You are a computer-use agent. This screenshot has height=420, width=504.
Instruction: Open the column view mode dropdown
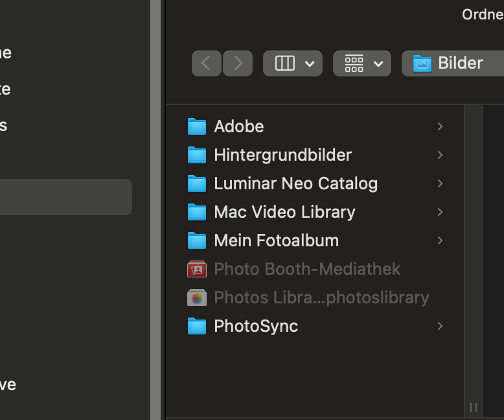pos(293,64)
